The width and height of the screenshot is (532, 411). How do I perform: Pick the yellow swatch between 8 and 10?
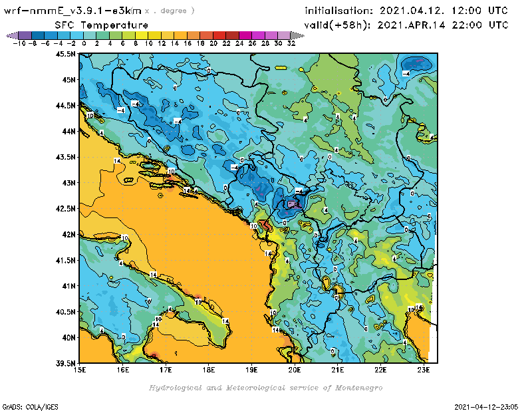(x=140, y=35)
